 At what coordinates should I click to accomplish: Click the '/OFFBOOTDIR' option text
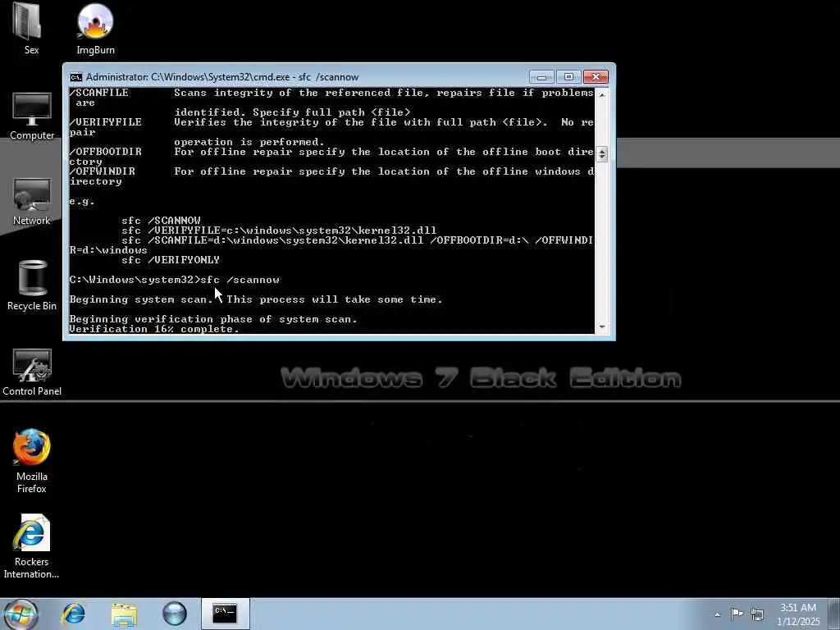(x=106, y=152)
